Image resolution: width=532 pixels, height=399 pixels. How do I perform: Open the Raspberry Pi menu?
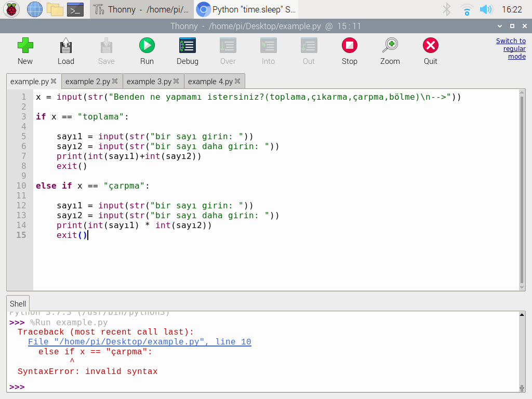[x=11, y=9]
